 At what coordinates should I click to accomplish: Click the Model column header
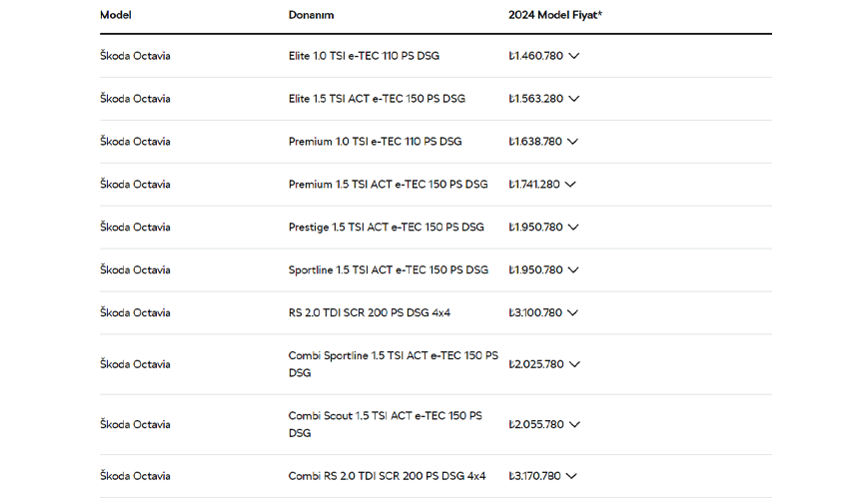(x=116, y=15)
